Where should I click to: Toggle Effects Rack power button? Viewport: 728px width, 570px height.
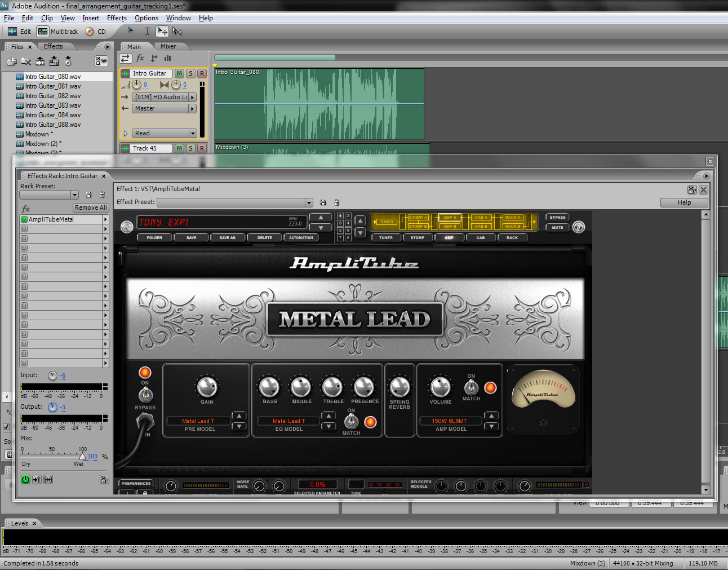25,479
